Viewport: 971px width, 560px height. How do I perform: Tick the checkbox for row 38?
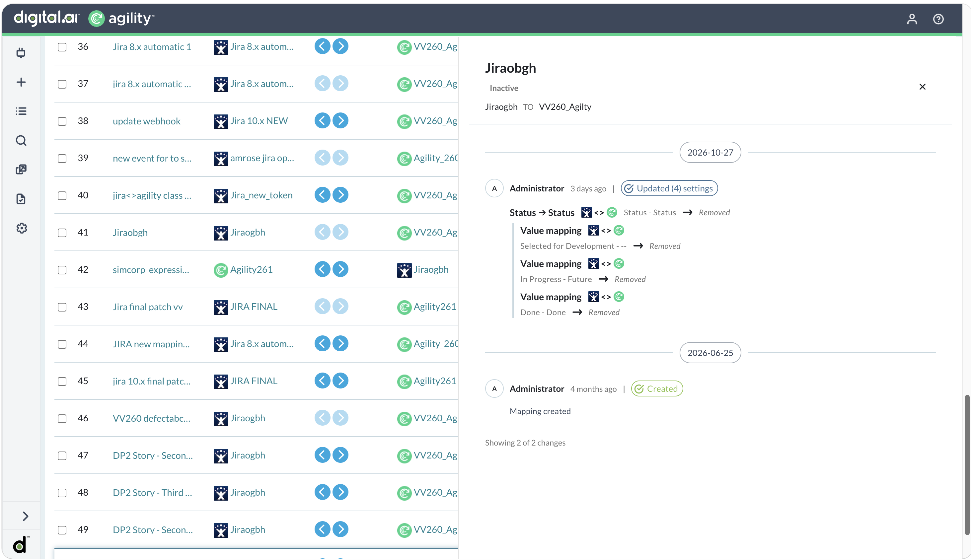tap(62, 121)
